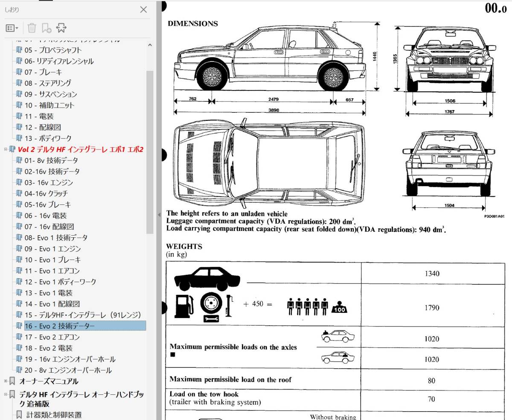Open the 11 - Evo 1 エアコン bookmark
The image size is (512, 420).
(52, 271)
